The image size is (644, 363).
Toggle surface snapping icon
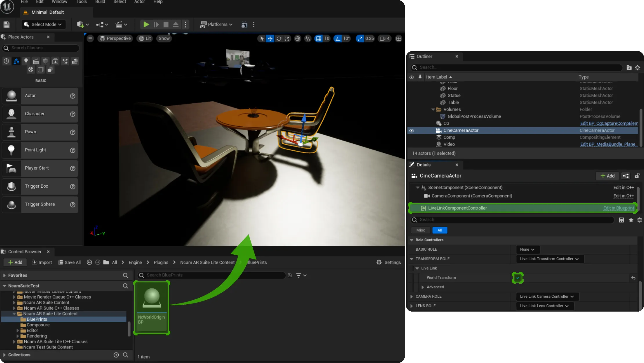[x=308, y=39]
